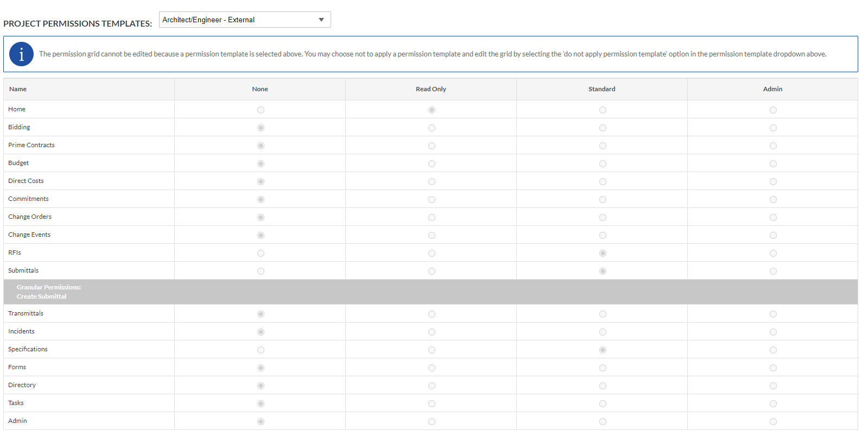Select Admin radio for Submittals

tap(773, 271)
